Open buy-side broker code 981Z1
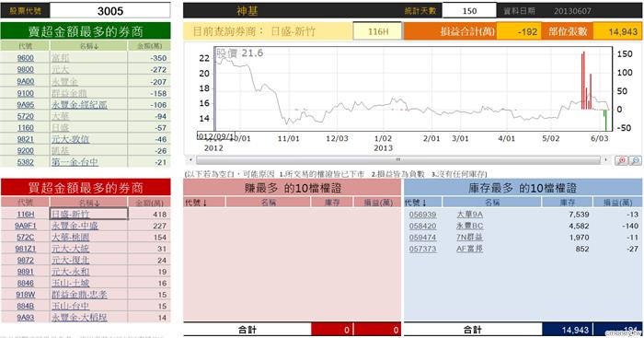The image size is (644, 338). click(x=26, y=249)
